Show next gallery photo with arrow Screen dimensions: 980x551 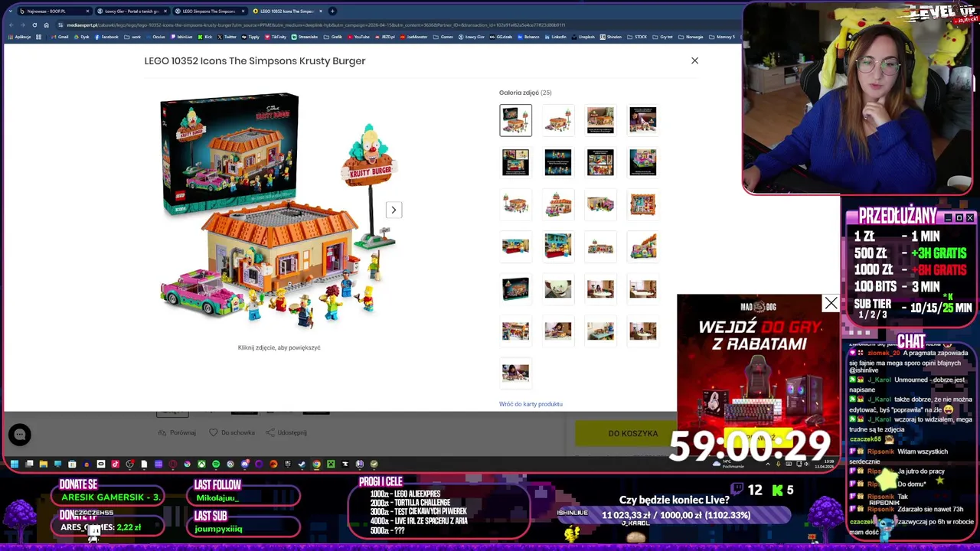pos(394,210)
